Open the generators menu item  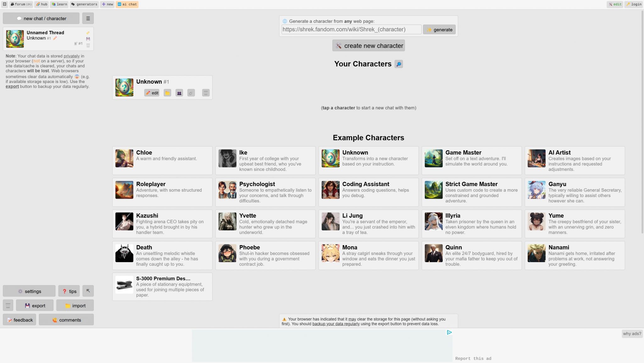(x=84, y=4)
